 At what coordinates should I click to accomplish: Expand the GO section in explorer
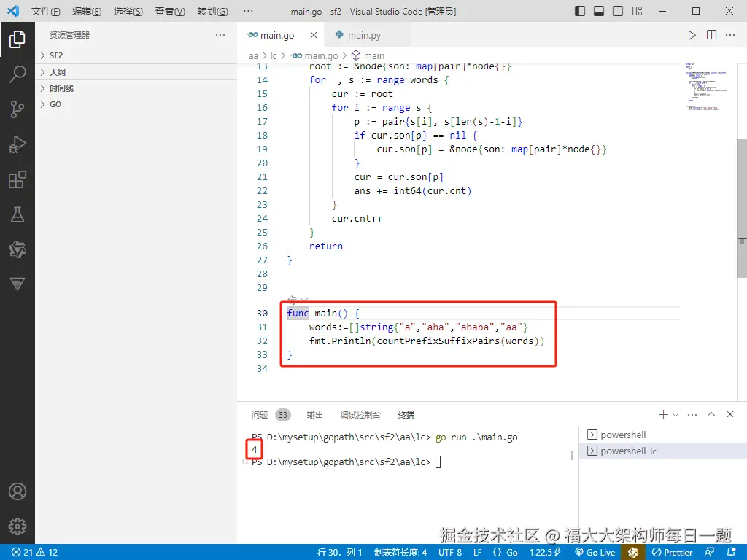[136, 104]
